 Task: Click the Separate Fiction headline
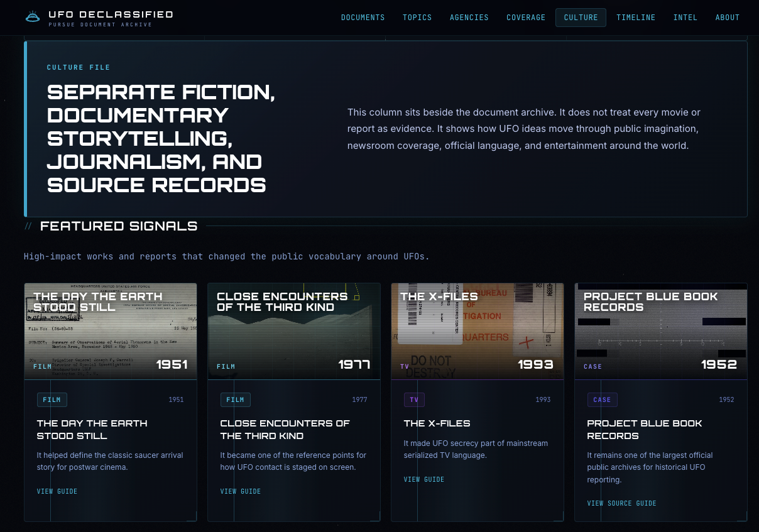(161, 138)
